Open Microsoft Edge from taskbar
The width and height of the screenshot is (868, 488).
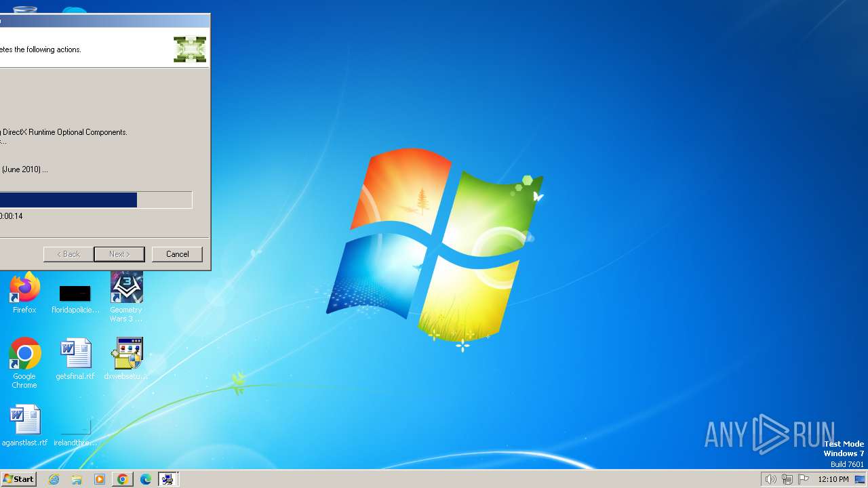146,479
